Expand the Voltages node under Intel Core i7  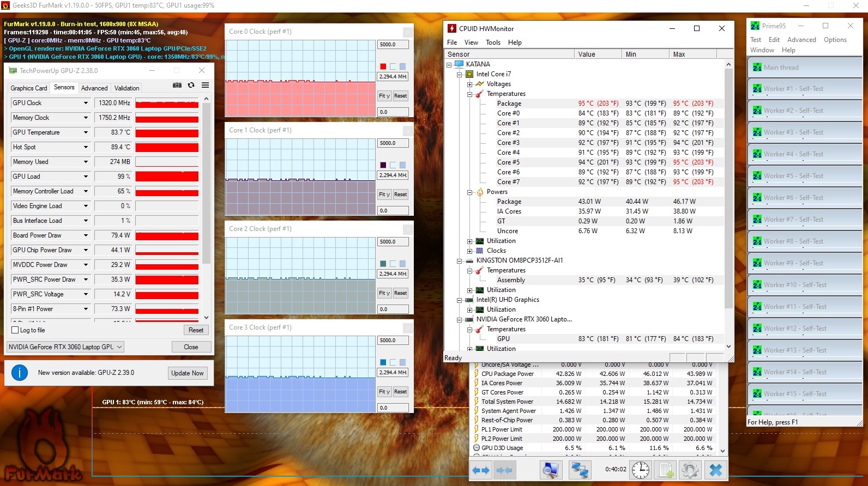point(469,84)
